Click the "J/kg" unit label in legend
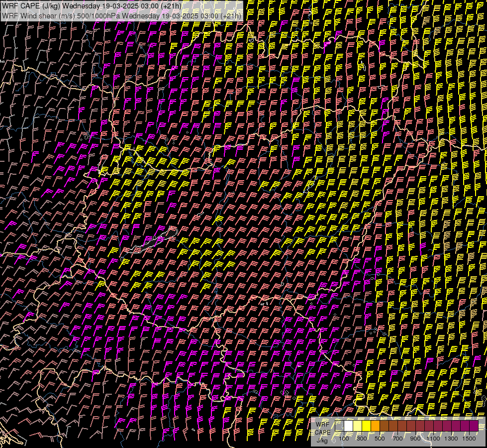 tap(322, 440)
